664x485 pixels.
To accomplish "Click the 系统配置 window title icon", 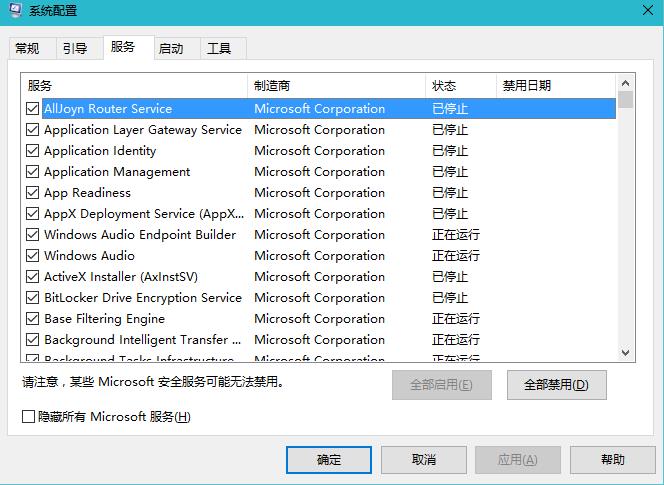I will click(x=14, y=11).
